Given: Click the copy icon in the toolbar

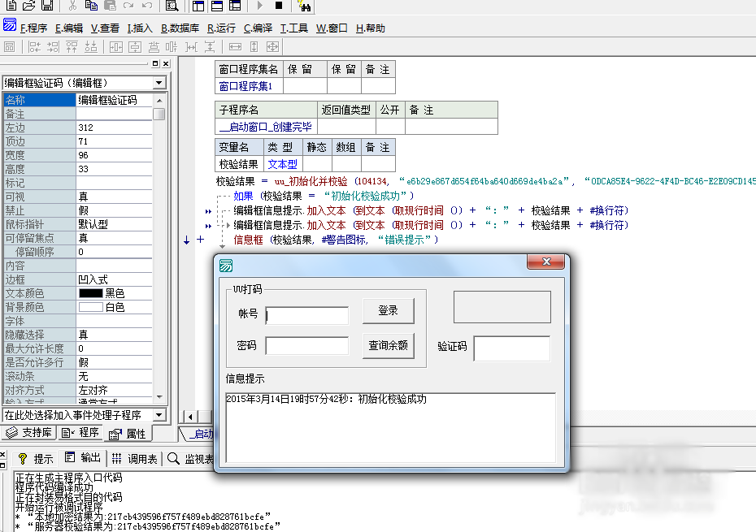Looking at the screenshot, I should coord(91,6).
